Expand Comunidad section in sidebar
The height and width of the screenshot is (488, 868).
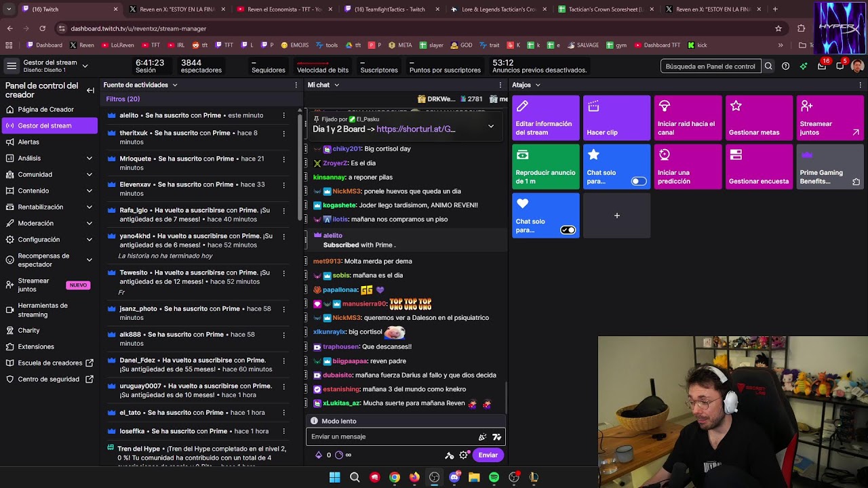pyautogui.click(x=89, y=174)
